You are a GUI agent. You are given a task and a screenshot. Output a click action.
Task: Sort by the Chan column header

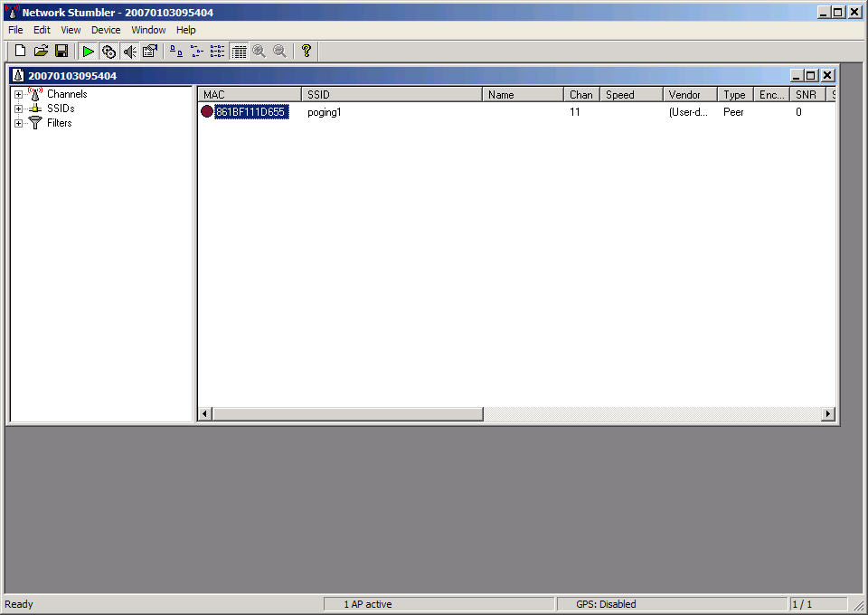(581, 95)
